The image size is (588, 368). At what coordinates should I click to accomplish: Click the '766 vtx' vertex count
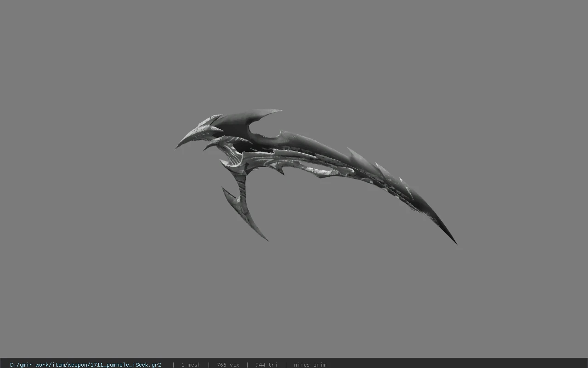coord(228,365)
